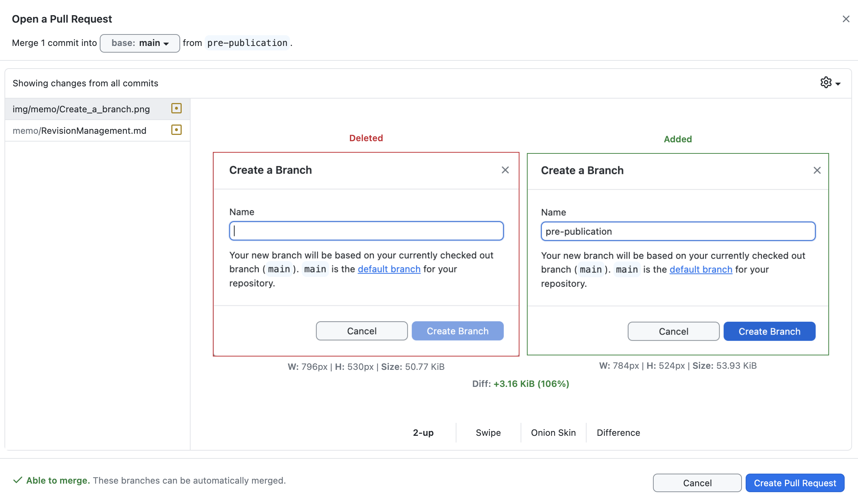The width and height of the screenshot is (858, 504).
Task: Click the modified icon beside Create_a_branch.png
Action: pyautogui.click(x=176, y=108)
